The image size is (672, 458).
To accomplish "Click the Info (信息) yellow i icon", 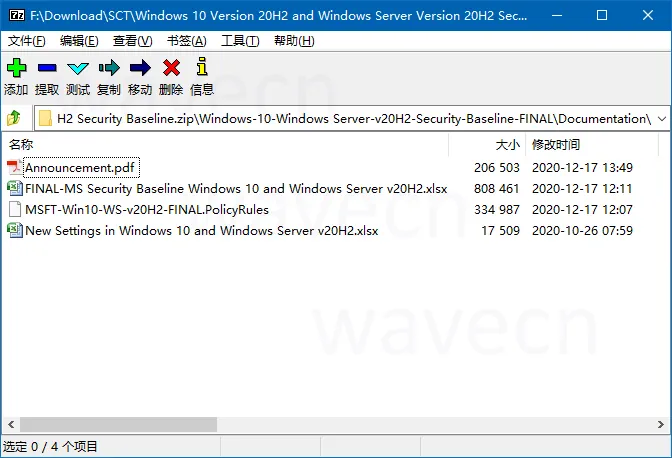I will click(202, 67).
